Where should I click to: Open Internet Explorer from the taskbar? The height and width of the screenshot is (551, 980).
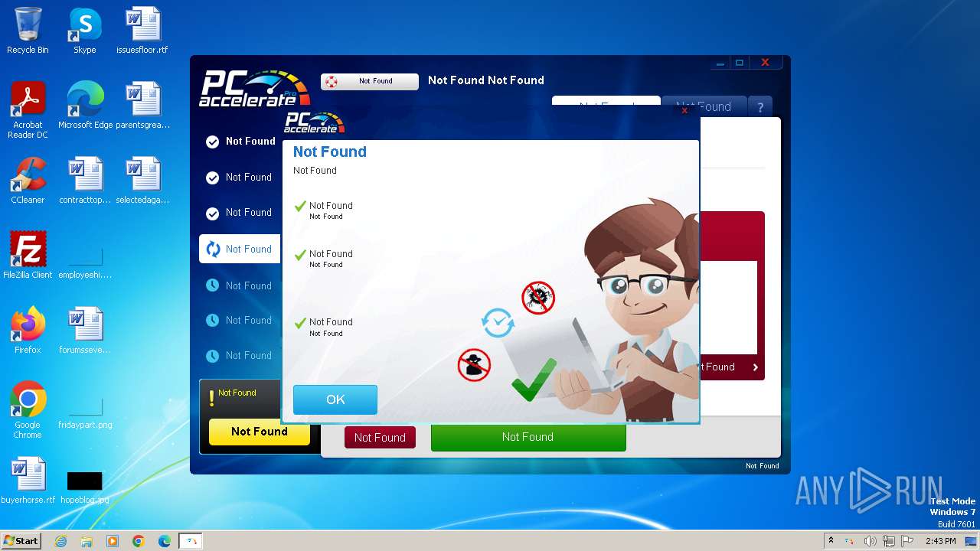(60, 541)
